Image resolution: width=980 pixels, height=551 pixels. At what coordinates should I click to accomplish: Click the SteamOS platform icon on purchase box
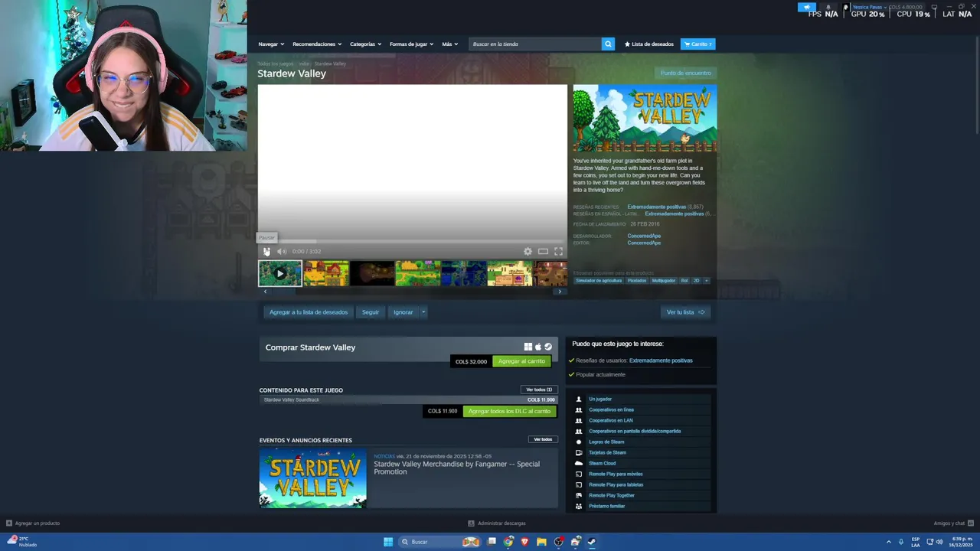pyautogui.click(x=548, y=347)
